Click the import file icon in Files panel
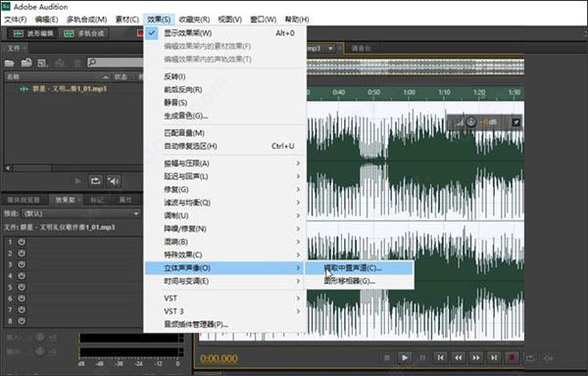 [x=26, y=63]
